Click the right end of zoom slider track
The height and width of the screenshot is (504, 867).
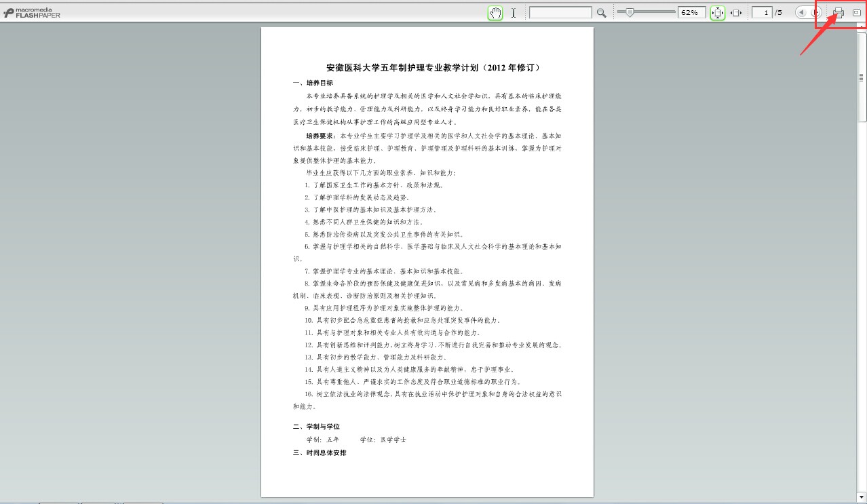[x=674, y=12]
